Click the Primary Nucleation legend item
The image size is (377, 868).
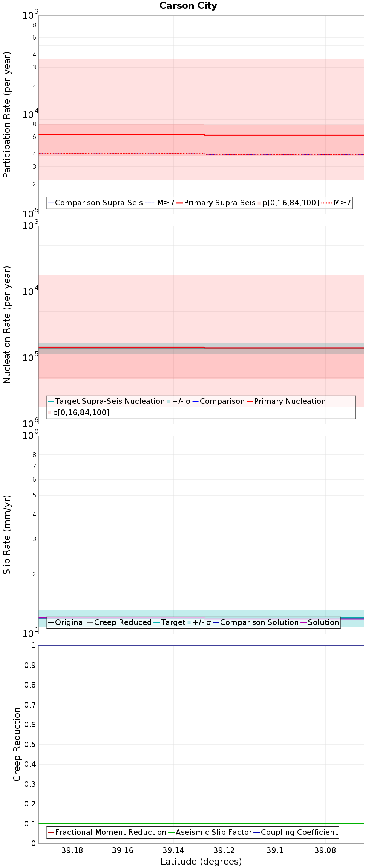(286, 401)
